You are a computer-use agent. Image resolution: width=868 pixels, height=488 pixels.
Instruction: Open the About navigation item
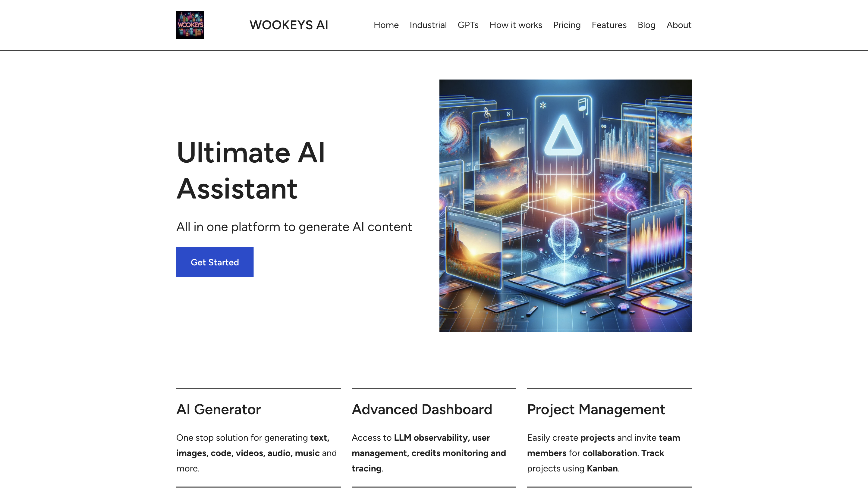click(x=678, y=25)
